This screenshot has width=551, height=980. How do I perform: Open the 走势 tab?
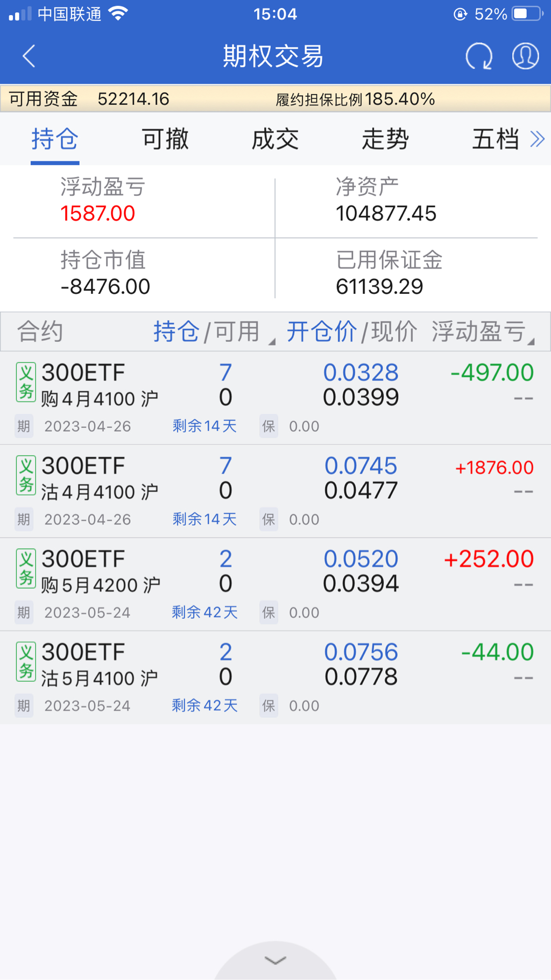tap(385, 139)
